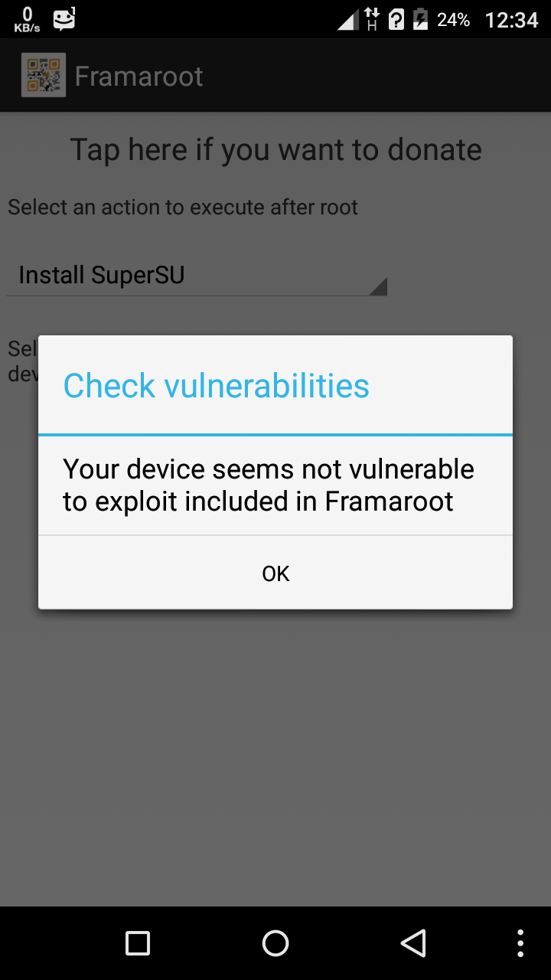Open recent apps with the square icon

[138, 943]
